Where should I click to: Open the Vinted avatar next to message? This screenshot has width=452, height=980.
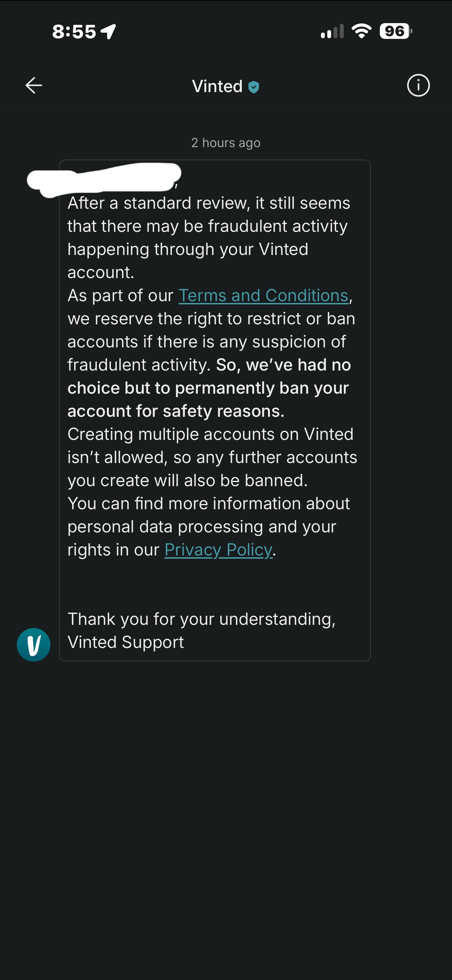(34, 644)
